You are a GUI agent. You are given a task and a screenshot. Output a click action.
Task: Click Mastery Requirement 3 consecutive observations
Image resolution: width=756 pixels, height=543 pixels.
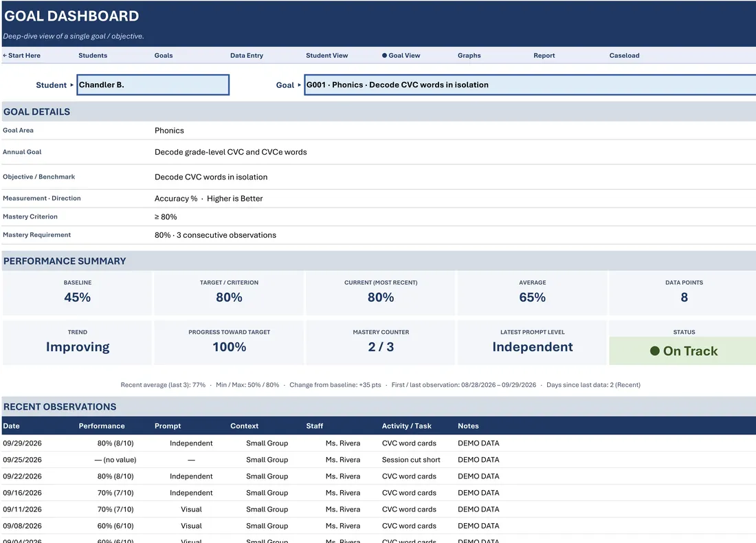[x=215, y=235]
